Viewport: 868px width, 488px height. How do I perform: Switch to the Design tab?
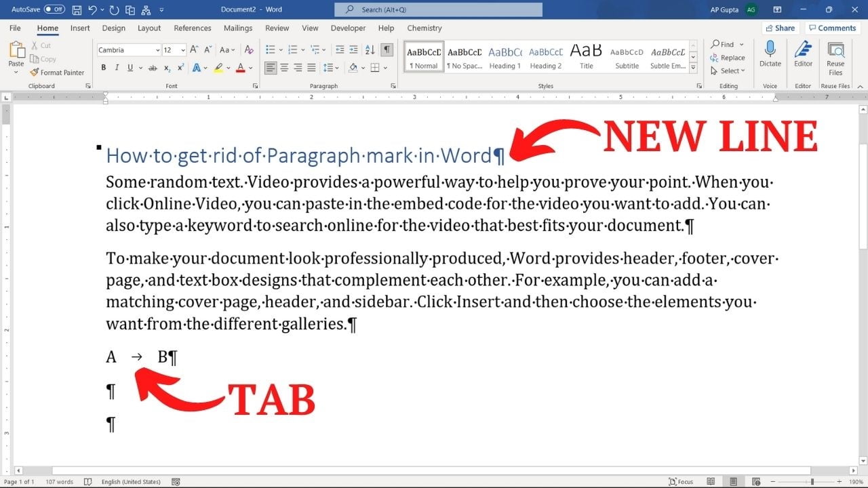tap(114, 28)
